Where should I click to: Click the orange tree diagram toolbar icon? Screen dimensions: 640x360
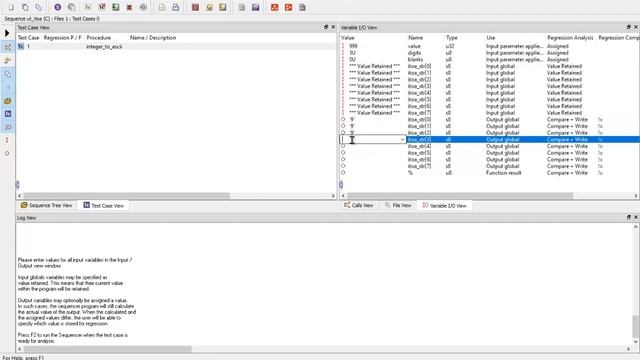point(275,7)
